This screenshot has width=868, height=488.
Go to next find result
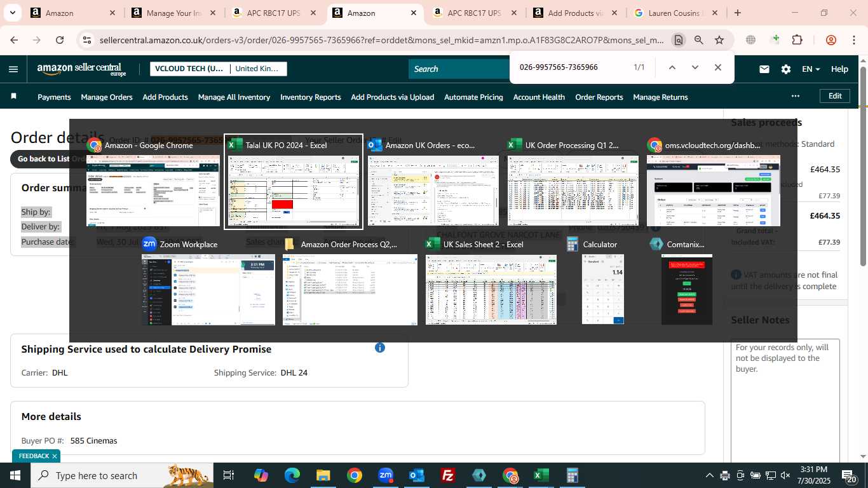click(x=695, y=67)
